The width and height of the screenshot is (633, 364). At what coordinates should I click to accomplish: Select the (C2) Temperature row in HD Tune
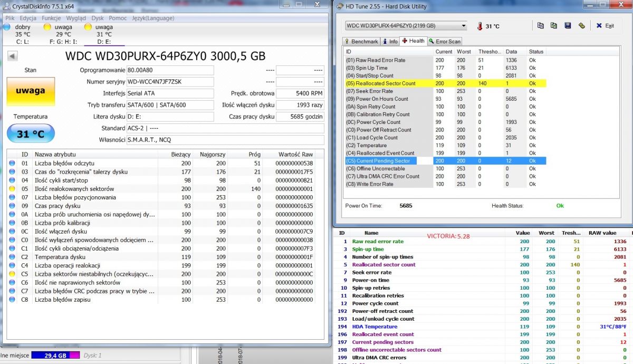[x=445, y=145]
